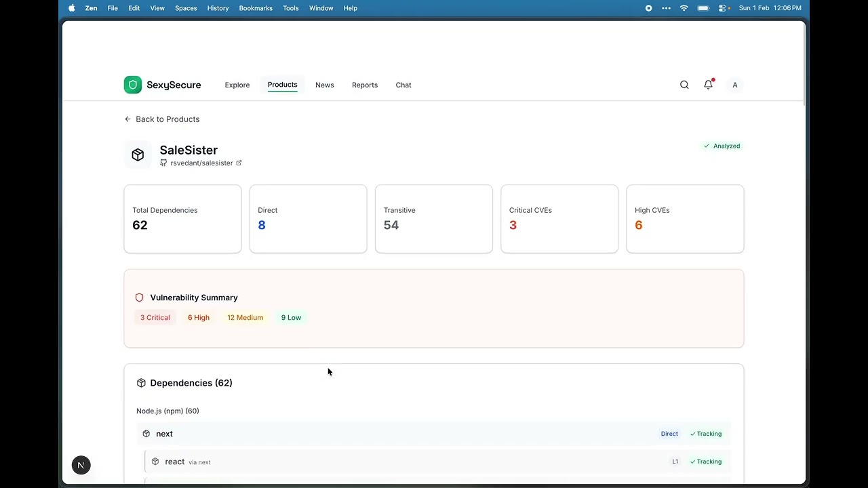Click the Dependencies (62) heading

tap(191, 383)
